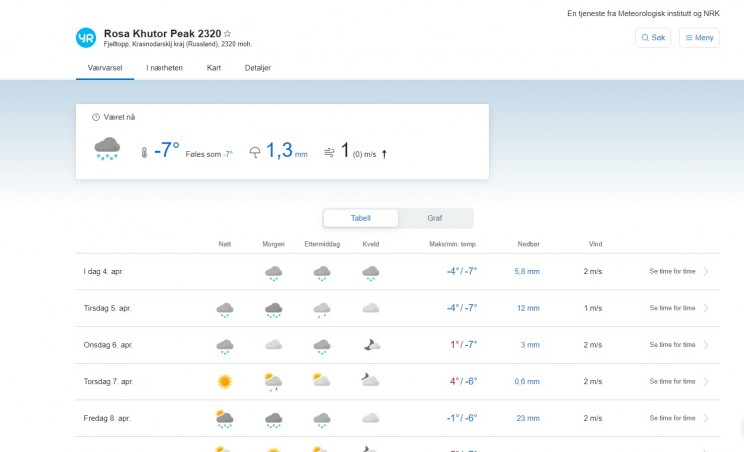744x452 pixels.
Task: Click the I dag 4. apr. date label
Action: point(103,271)
